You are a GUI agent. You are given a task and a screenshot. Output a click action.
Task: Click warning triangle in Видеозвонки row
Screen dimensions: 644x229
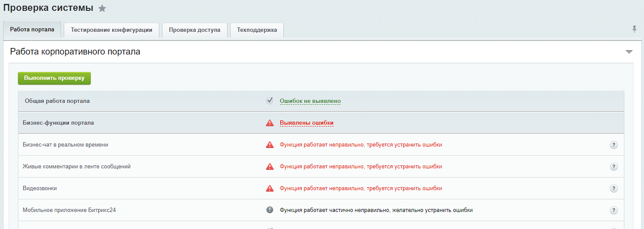click(270, 188)
